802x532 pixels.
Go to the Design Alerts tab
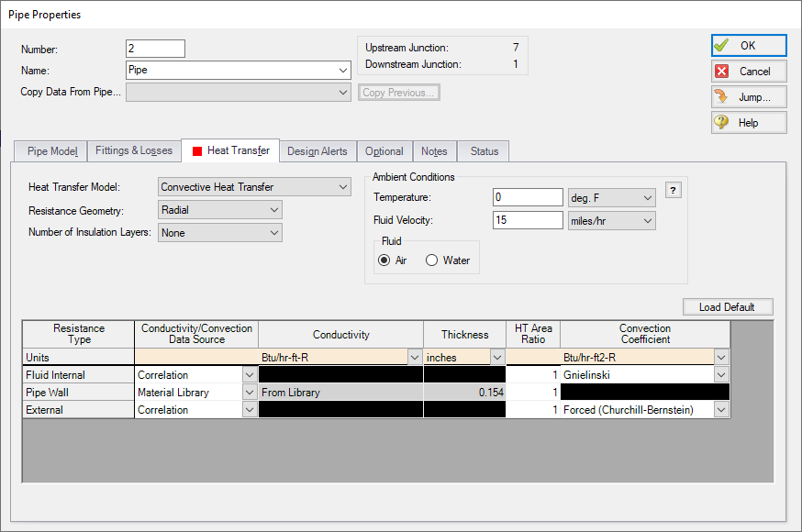[317, 151]
